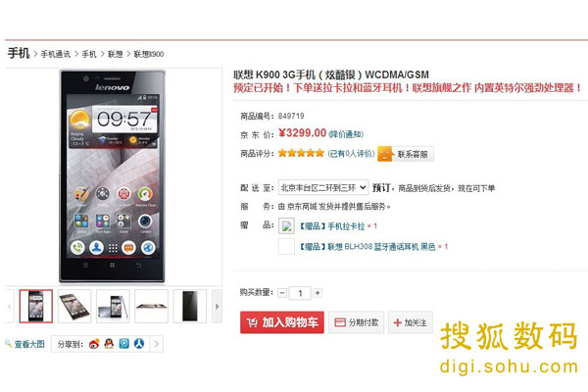Open first gift thumbnail 手机拉卡拉
The image size is (588, 392).
point(286,226)
